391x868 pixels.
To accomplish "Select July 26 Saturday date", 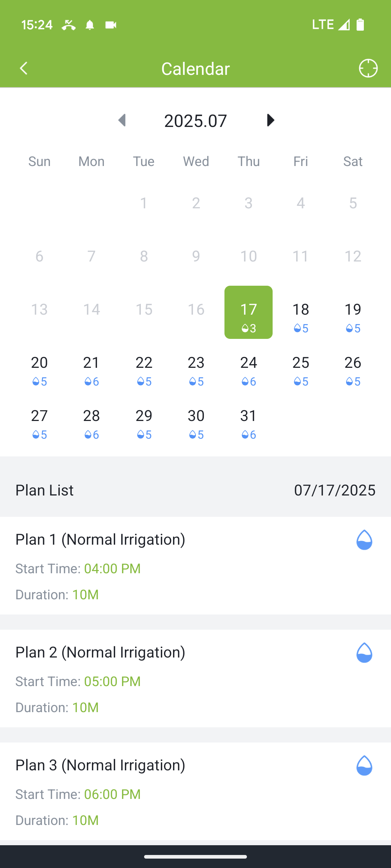I will (353, 370).
